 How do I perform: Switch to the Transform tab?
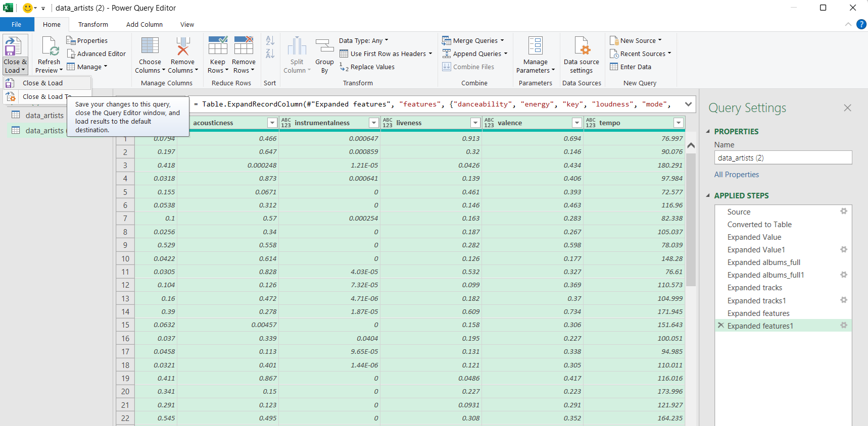(93, 25)
